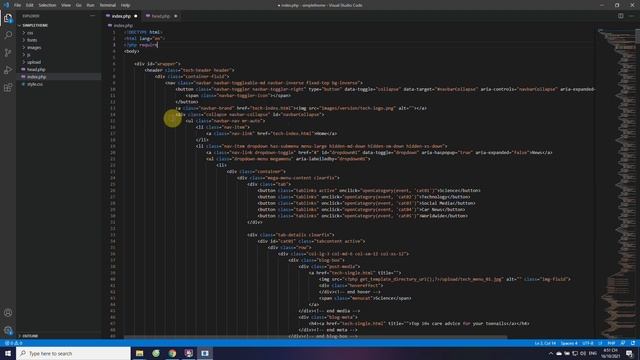Image resolution: width=640 pixels, height=360 pixels.
Task: Click the volume icon in system tray
Action: pos(583,353)
